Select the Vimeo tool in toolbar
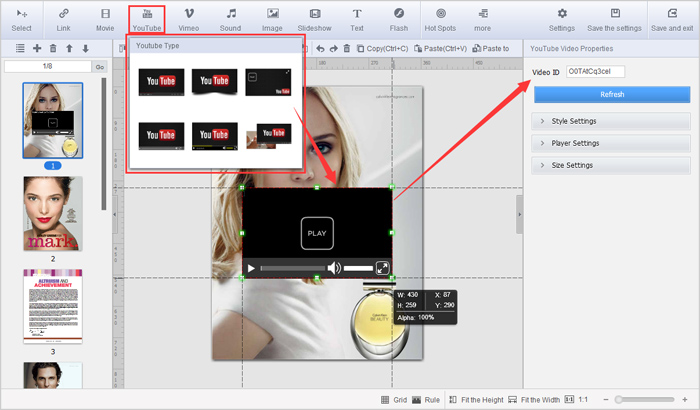Image resolution: width=700 pixels, height=410 pixels. click(188, 18)
